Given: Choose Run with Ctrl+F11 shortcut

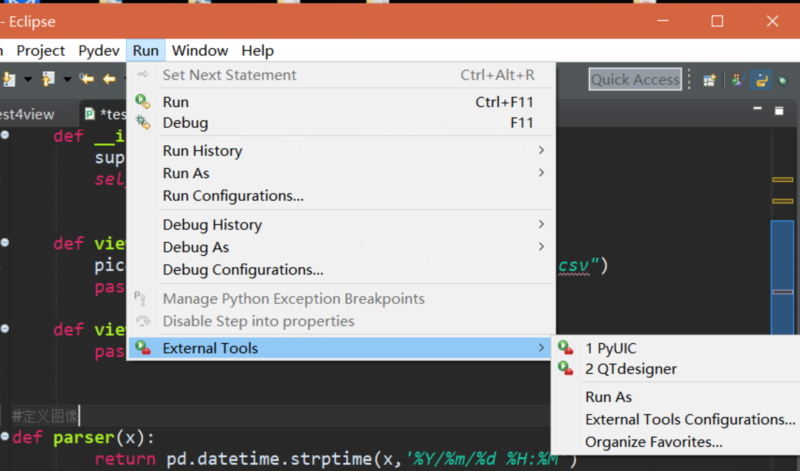Looking at the screenshot, I should coord(341,102).
